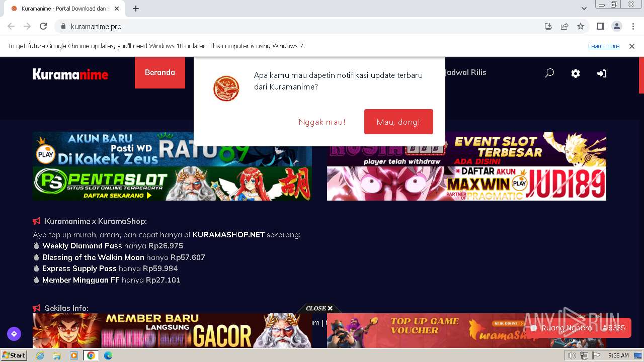Select the Kuramanime browser tab

64,9
